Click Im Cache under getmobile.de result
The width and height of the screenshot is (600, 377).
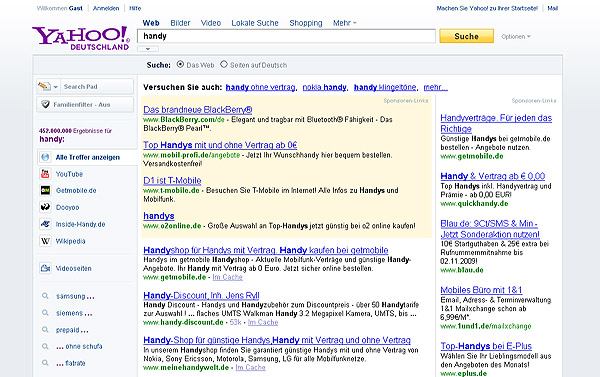coord(228,277)
